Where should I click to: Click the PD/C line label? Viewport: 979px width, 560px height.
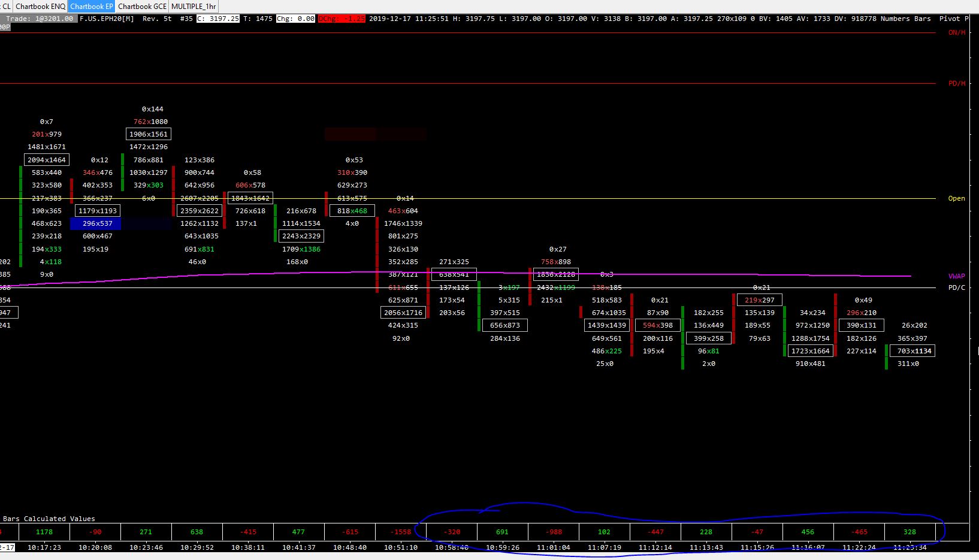956,287
